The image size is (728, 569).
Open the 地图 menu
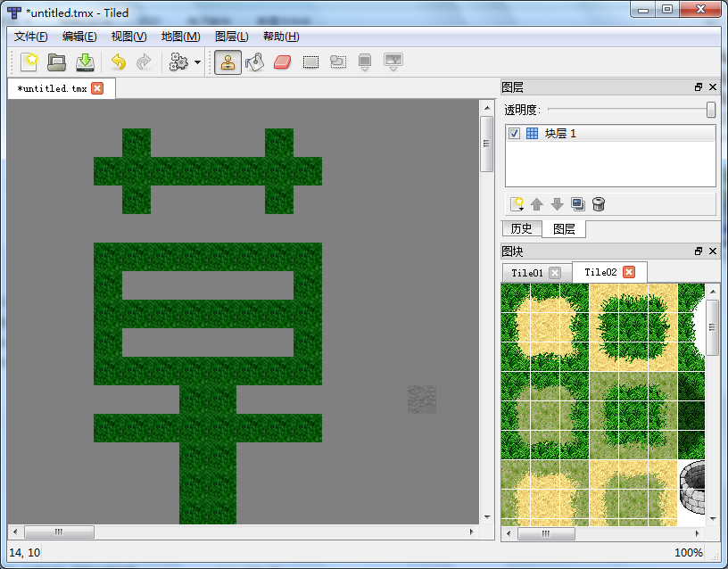(180, 37)
